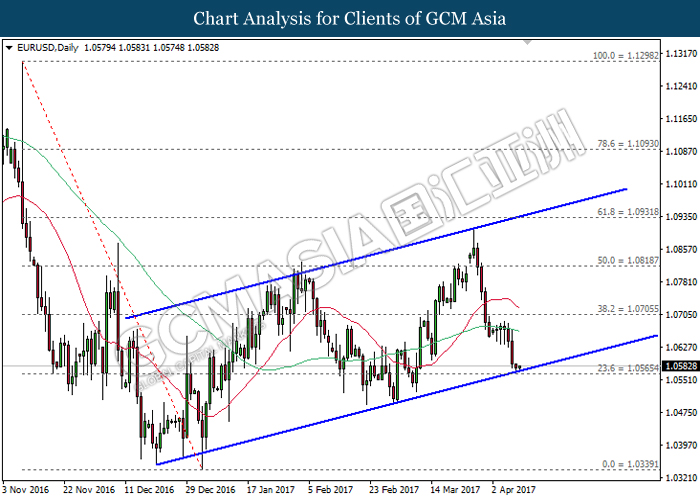700x500 pixels.
Task: Click the 5 Feb 2017 date label
Action: coord(330,490)
